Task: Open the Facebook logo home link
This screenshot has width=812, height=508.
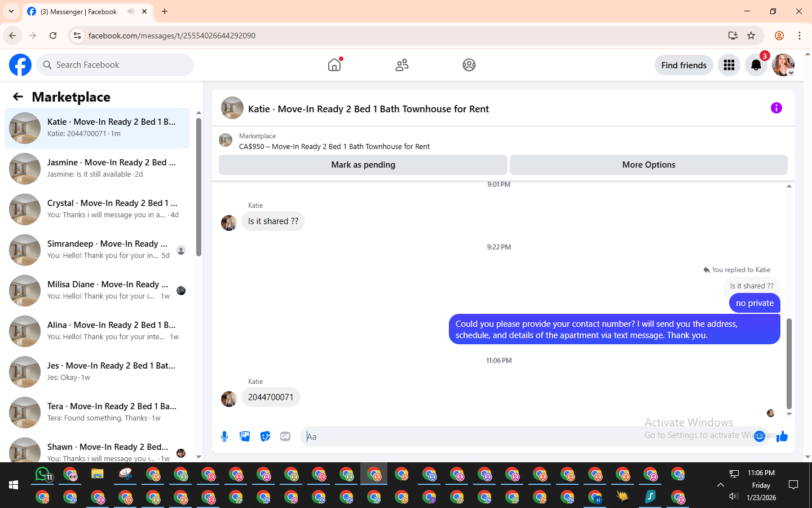Action: coord(20,65)
